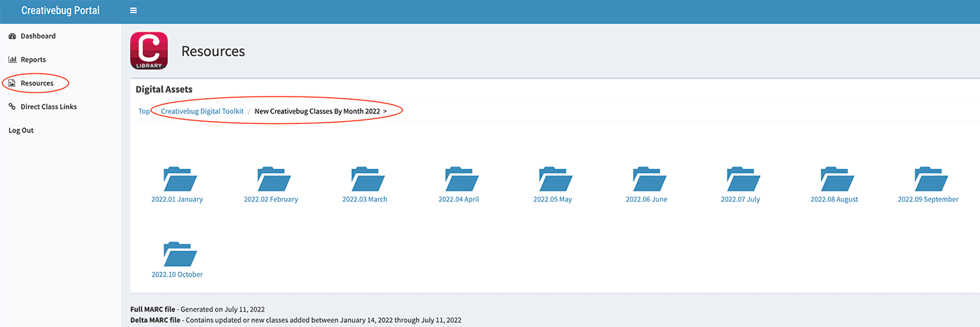Viewport: 980px width, 327px height.
Task: Click the Dashboard gauge icon
Action: coord(13,36)
